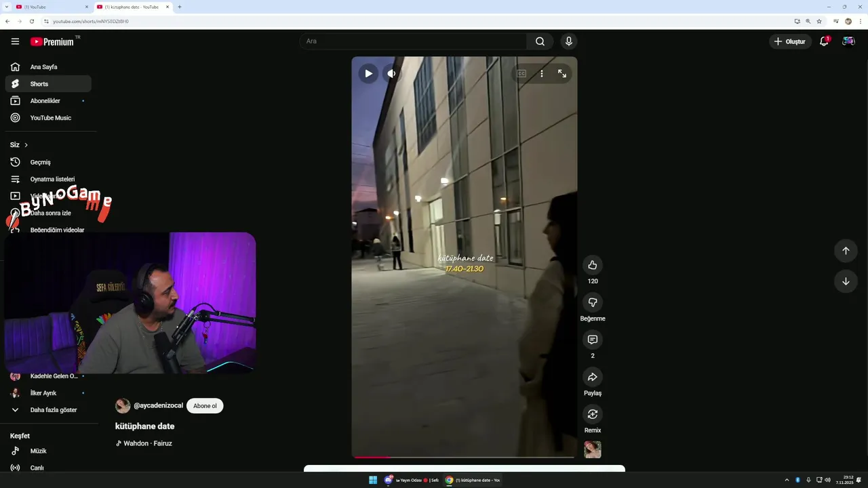Image resolution: width=868 pixels, height=488 pixels.
Task: Expand Daha fazla göster subscriptions
Action: pyautogui.click(x=47, y=410)
